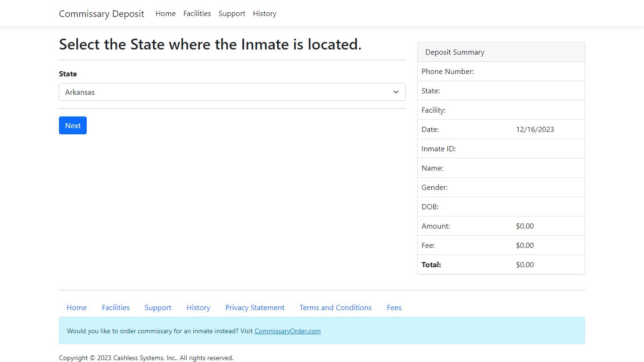Expand the state selection chevron

396,92
